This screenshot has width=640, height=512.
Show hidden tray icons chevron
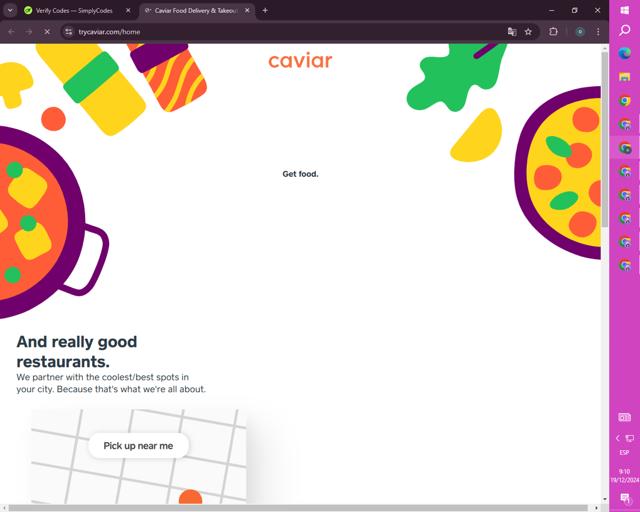click(618, 438)
